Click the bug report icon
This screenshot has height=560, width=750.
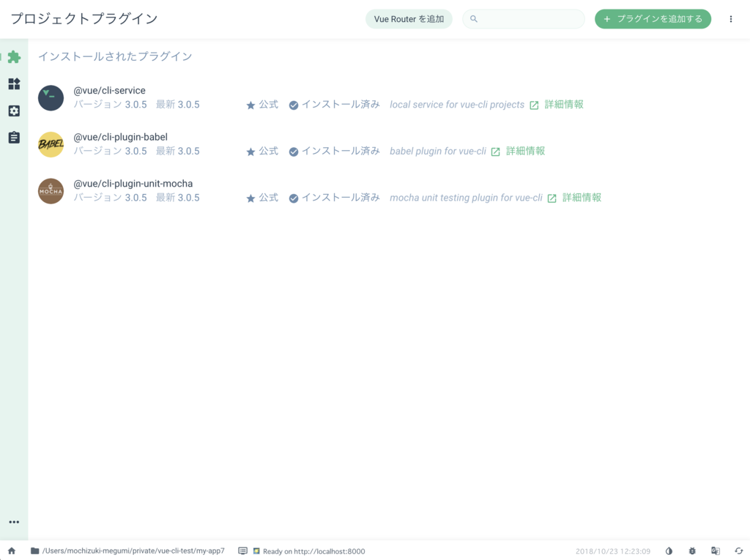pos(692,551)
